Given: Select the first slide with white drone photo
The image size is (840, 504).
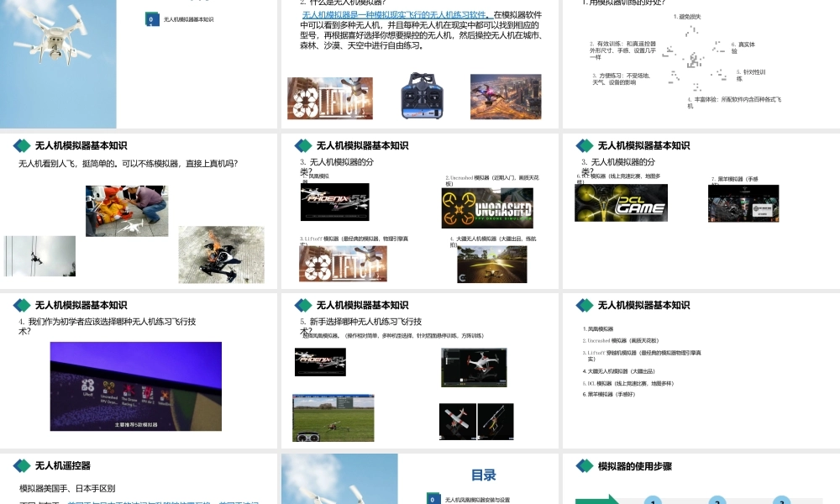Looking at the screenshot, I should coord(139,64).
